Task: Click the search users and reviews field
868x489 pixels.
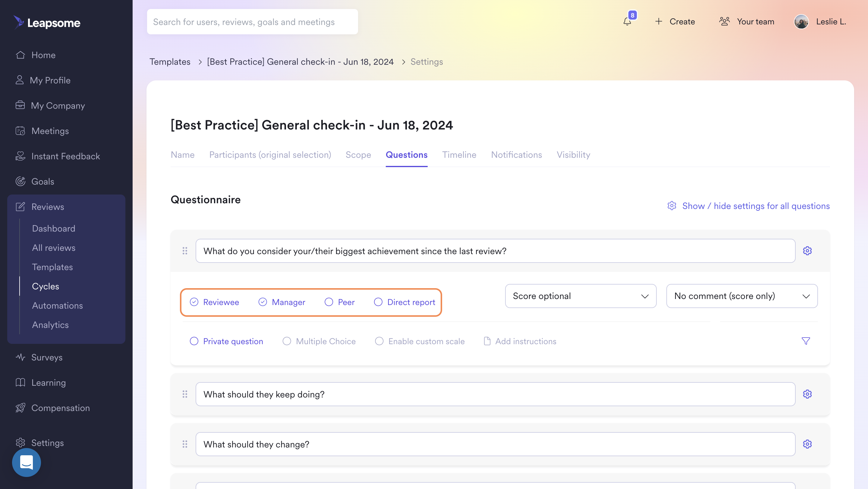Action: point(252,22)
